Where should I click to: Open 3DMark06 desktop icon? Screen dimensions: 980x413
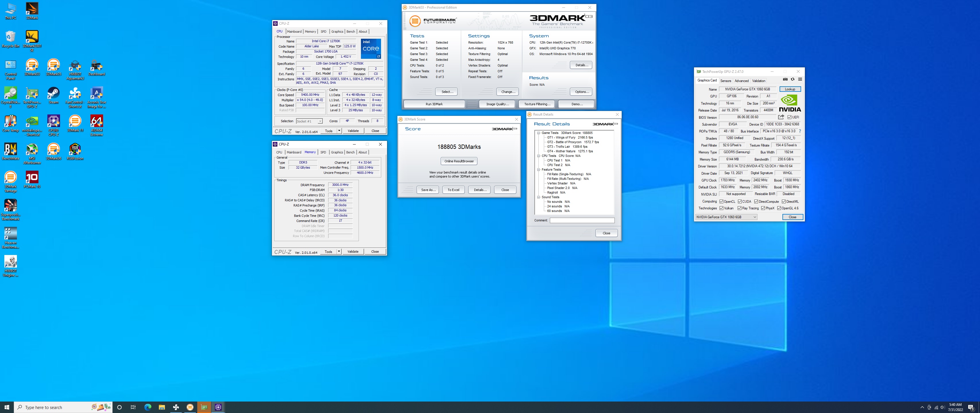[53, 152]
